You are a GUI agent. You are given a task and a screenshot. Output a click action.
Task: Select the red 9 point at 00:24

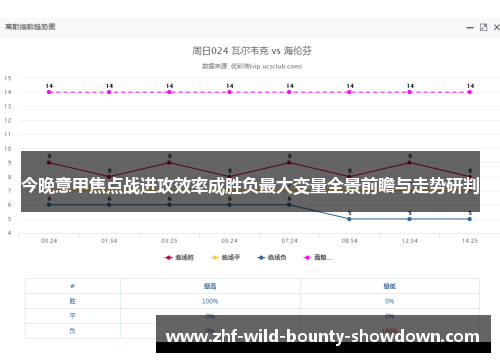click(49, 163)
